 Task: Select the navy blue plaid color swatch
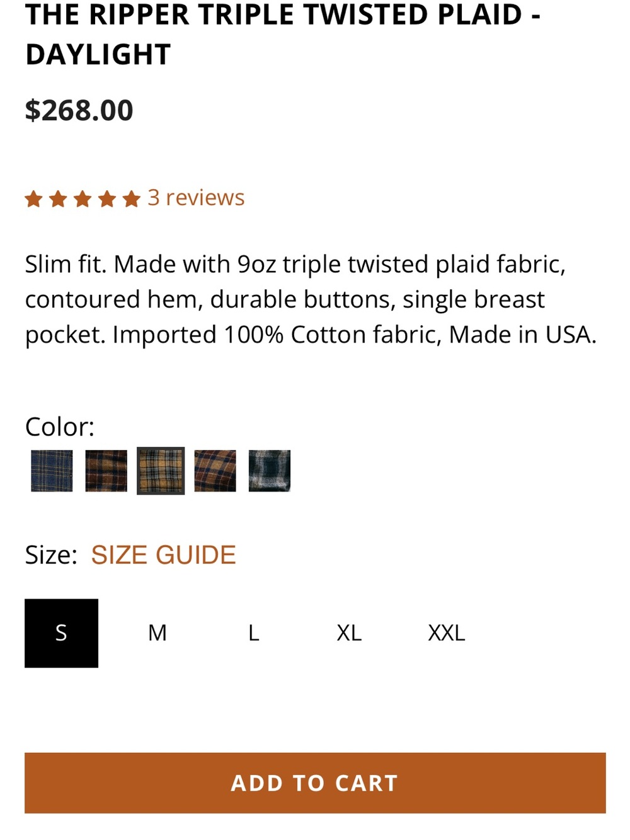click(x=52, y=471)
